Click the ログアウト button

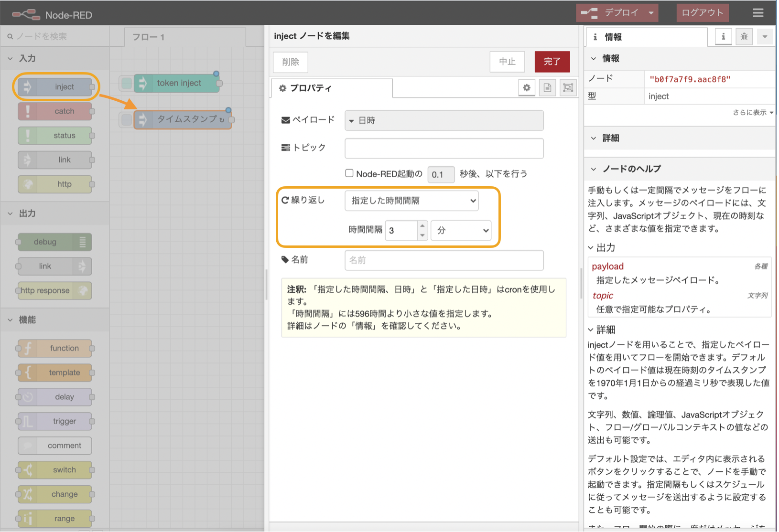tap(703, 13)
